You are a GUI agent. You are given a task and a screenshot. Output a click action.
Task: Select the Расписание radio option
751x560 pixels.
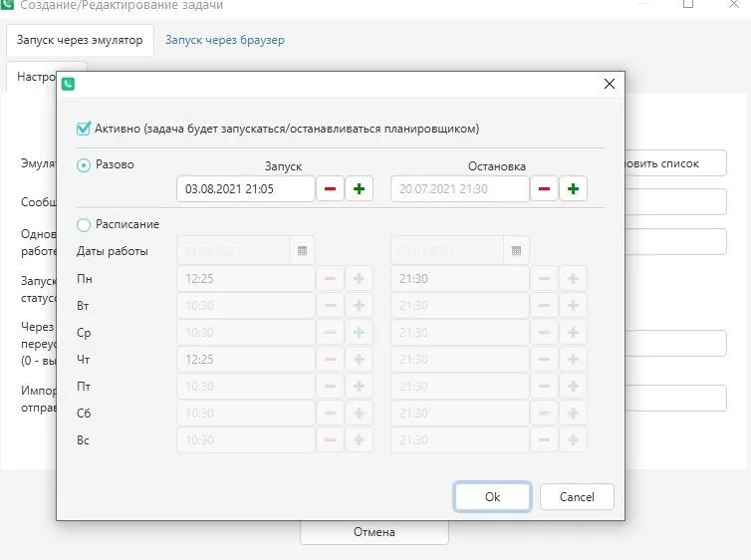click(84, 224)
